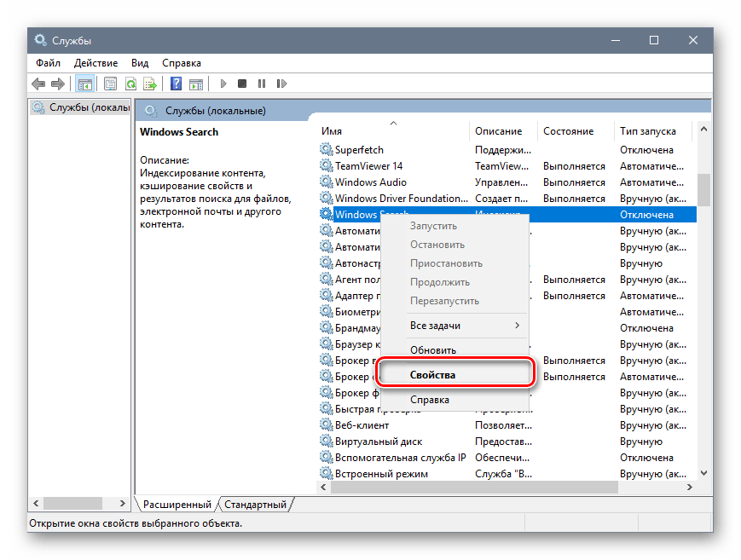Click the Refresh toolbar icon
The height and width of the screenshot is (560, 741).
tap(130, 84)
